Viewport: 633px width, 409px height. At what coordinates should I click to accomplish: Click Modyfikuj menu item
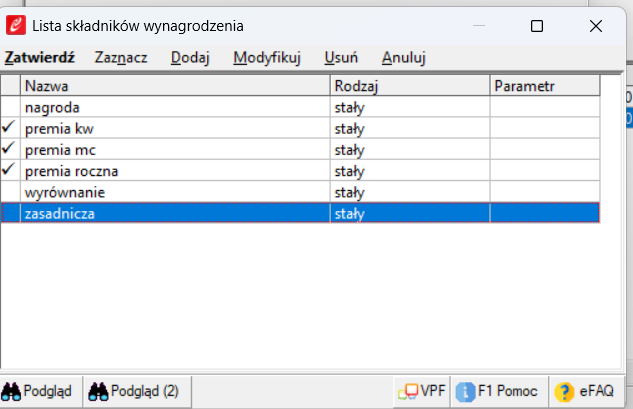click(x=267, y=57)
